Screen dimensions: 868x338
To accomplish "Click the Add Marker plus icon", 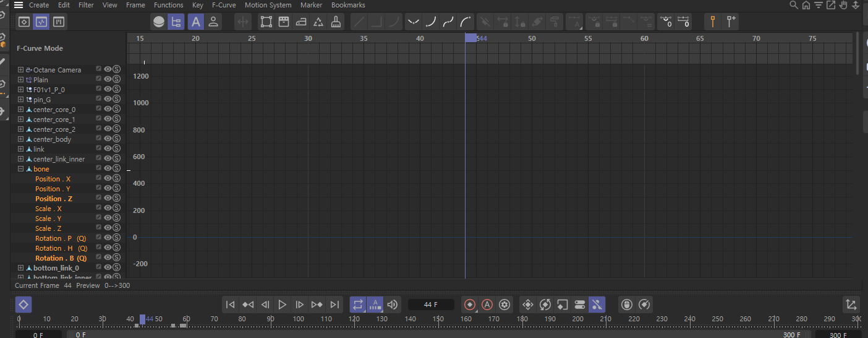I will 731,22.
